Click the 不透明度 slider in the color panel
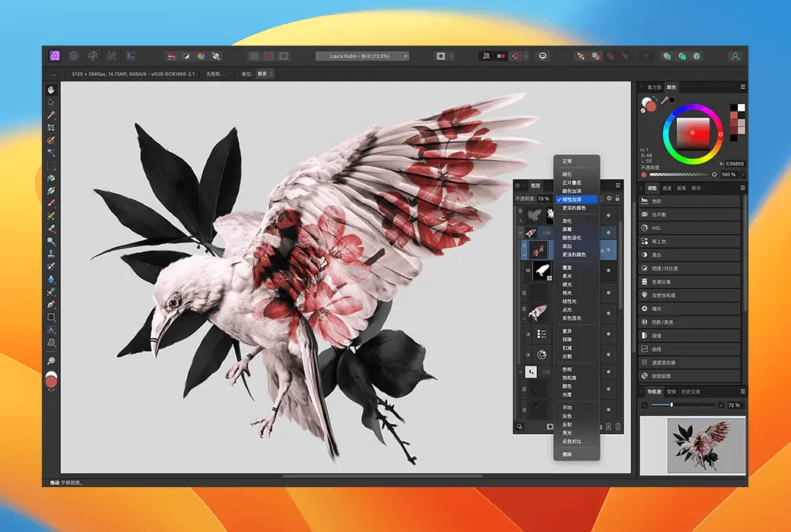Screen dimensions: 791x532 [682, 175]
